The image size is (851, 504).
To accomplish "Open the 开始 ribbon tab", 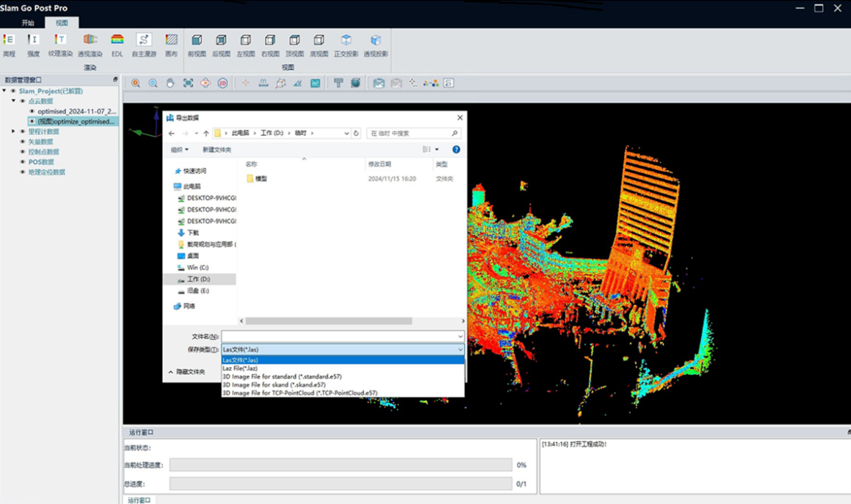I will (x=28, y=23).
